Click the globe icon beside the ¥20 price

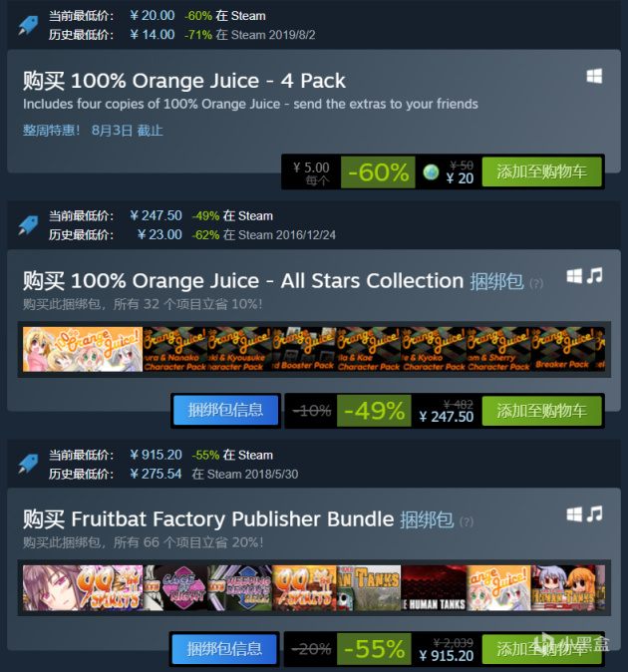coord(431,172)
